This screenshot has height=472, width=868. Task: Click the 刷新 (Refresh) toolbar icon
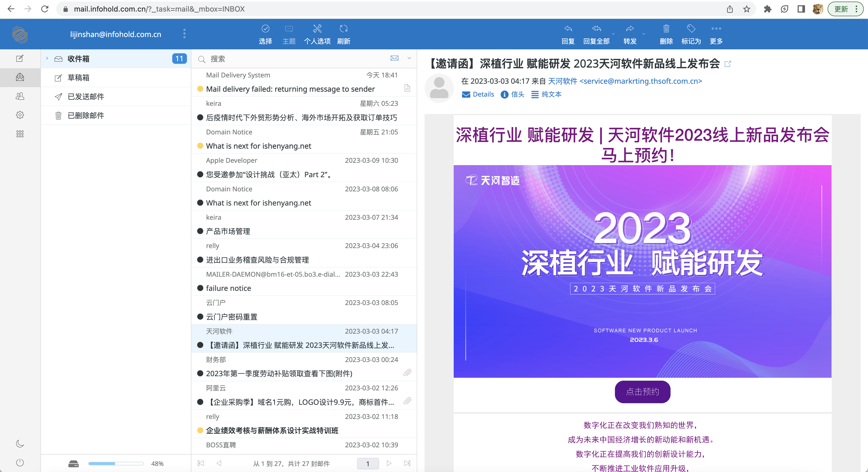pos(343,34)
